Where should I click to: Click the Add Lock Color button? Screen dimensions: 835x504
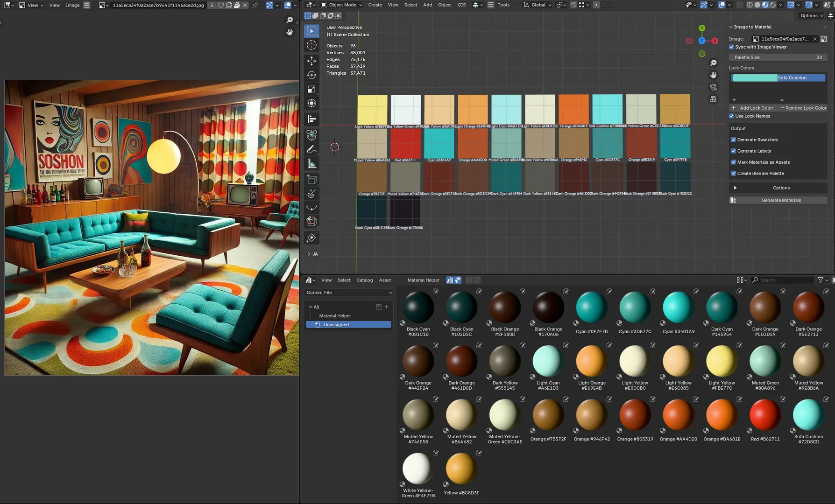[752, 108]
